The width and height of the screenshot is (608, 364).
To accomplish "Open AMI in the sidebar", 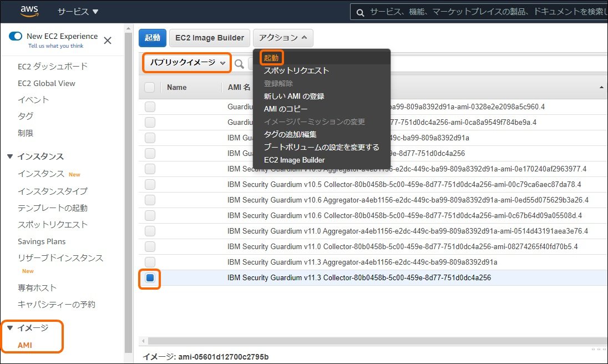I will pos(25,345).
